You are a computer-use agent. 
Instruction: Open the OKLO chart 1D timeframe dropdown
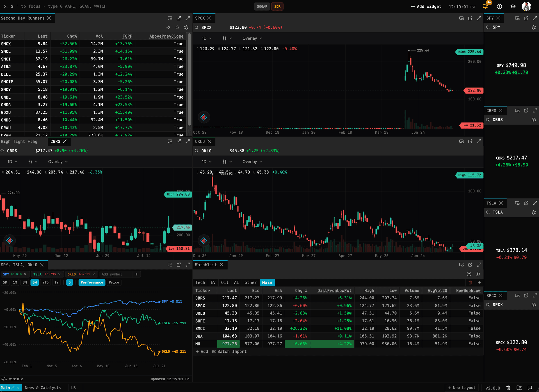(207, 162)
